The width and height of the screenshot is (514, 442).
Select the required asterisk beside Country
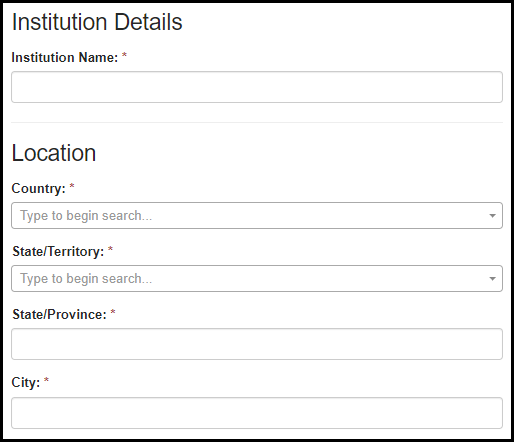pyautogui.click(x=72, y=186)
